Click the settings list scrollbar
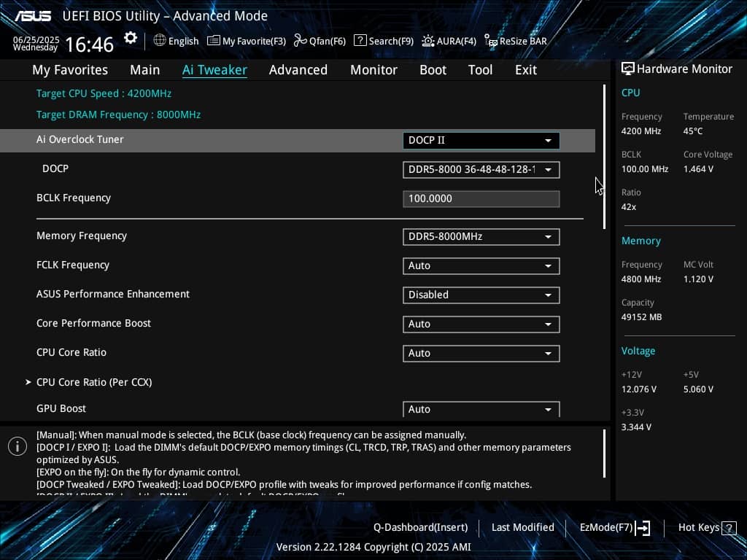Screen dimensions: 747x560 (x=604, y=157)
